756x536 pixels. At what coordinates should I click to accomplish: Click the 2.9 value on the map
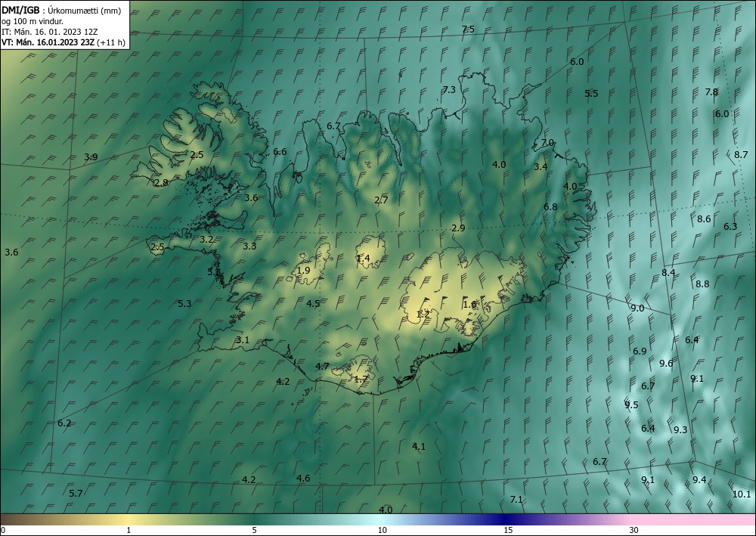point(459,228)
